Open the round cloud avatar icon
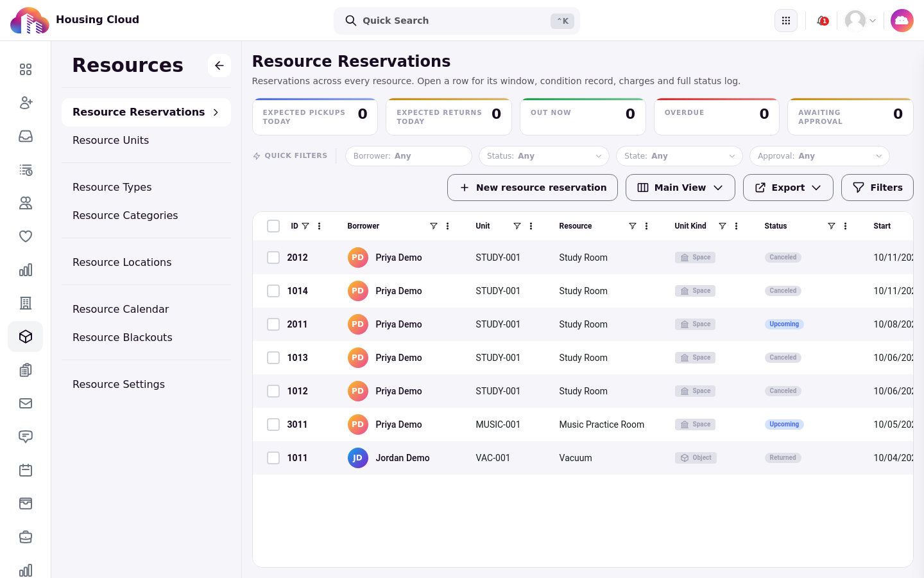This screenshot has height=578, width=924. click(x=902, y=21)
